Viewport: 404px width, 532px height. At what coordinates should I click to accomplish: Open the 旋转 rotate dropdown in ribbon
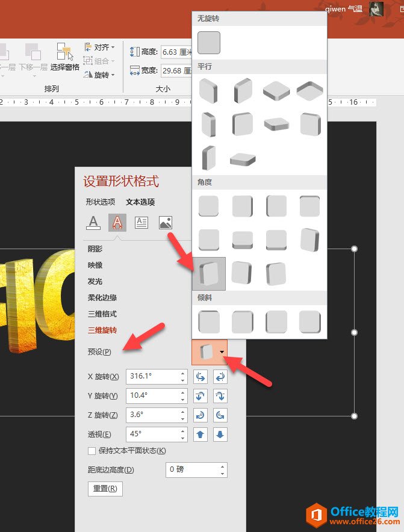100,75
